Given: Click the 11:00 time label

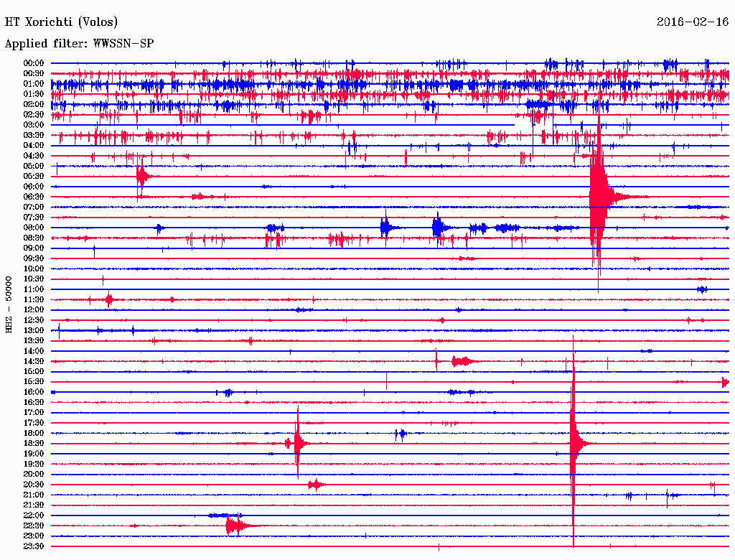Looking at the screenshot, I should [34, 289].
